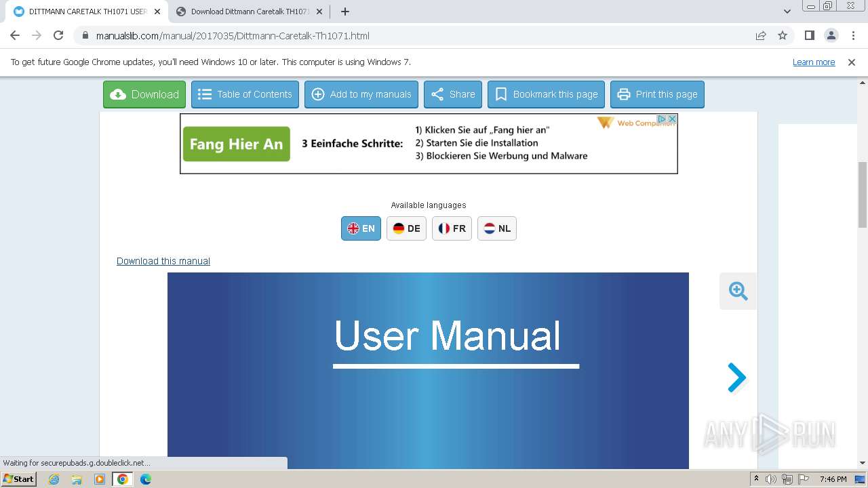Click the Fang Hier An ad button
868x488 pixels.
(236, 144)
